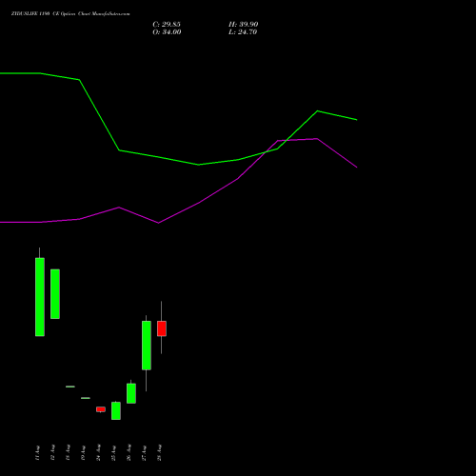The width and height of the screenshot is (476, 476).
Task: Click the tall green candle for 27 Aug
Action: 147,346
